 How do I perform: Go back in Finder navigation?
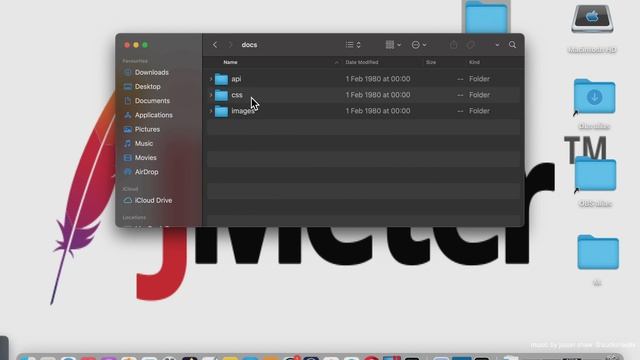tap(215, 45)
